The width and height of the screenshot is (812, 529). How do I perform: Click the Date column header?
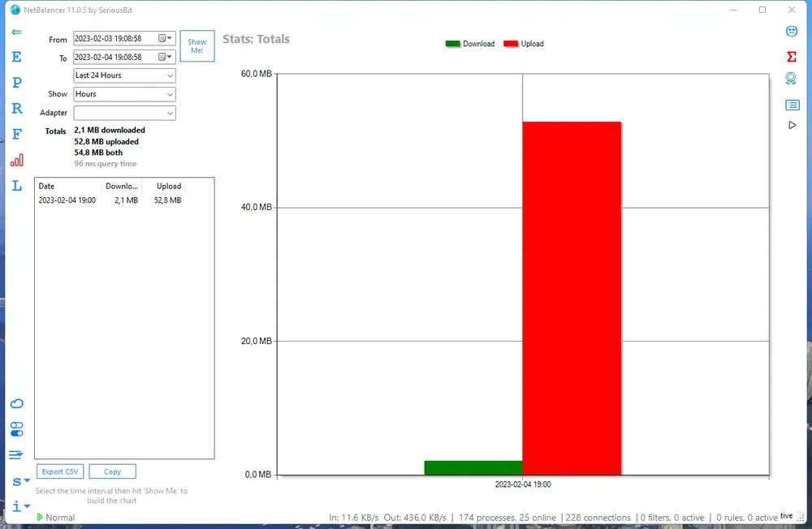(x=68, y=187)
